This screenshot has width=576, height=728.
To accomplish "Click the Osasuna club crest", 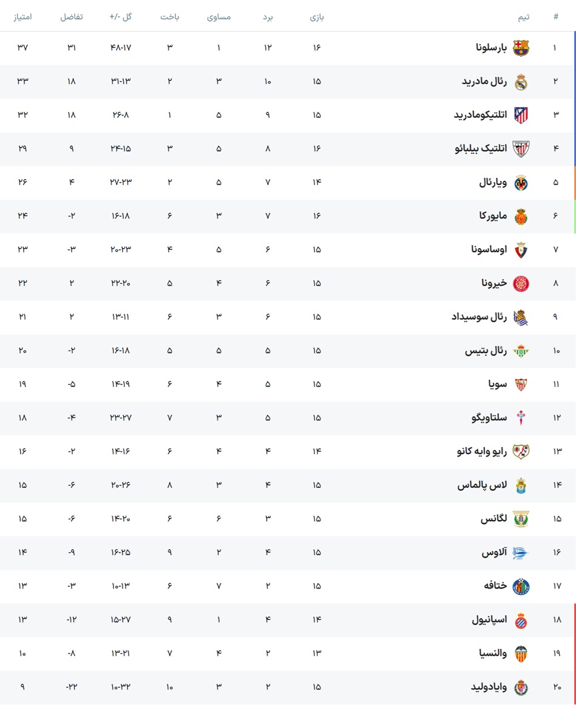I will coord(521,250).
